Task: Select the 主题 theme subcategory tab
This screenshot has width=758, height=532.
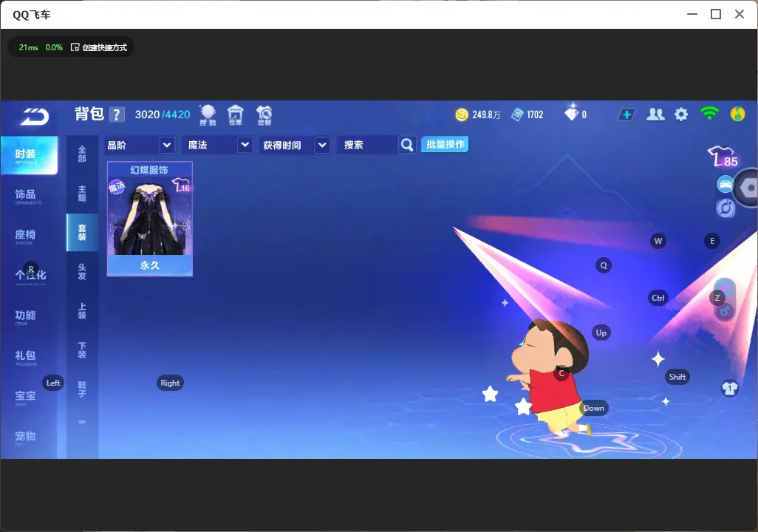Action: (82, 193)
